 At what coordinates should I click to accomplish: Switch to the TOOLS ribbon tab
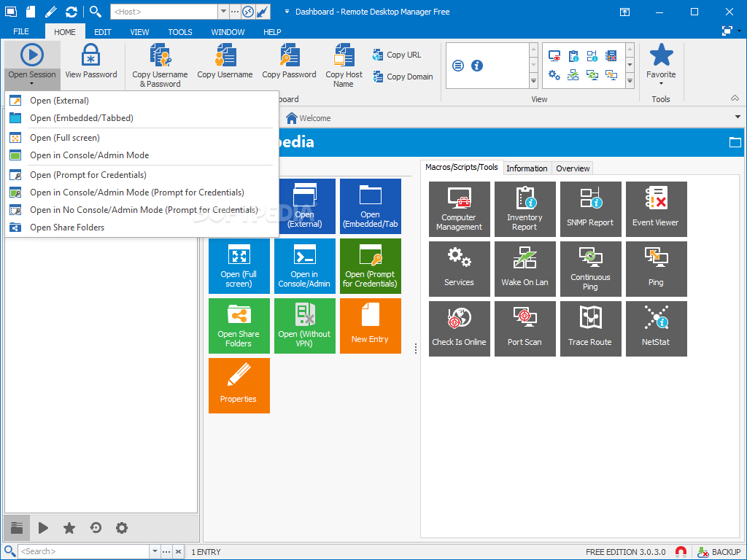180,32
